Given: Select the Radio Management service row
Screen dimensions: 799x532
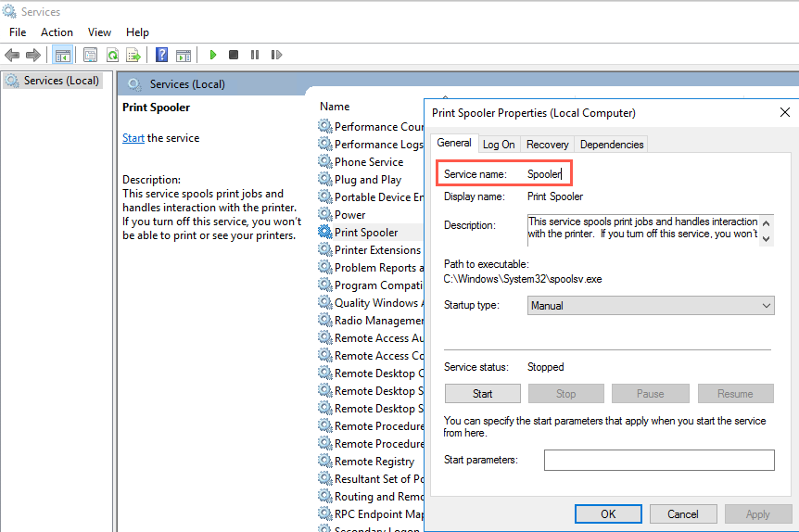Looking at the screenshot, I should pyautogui.click(x=370, y=320).
